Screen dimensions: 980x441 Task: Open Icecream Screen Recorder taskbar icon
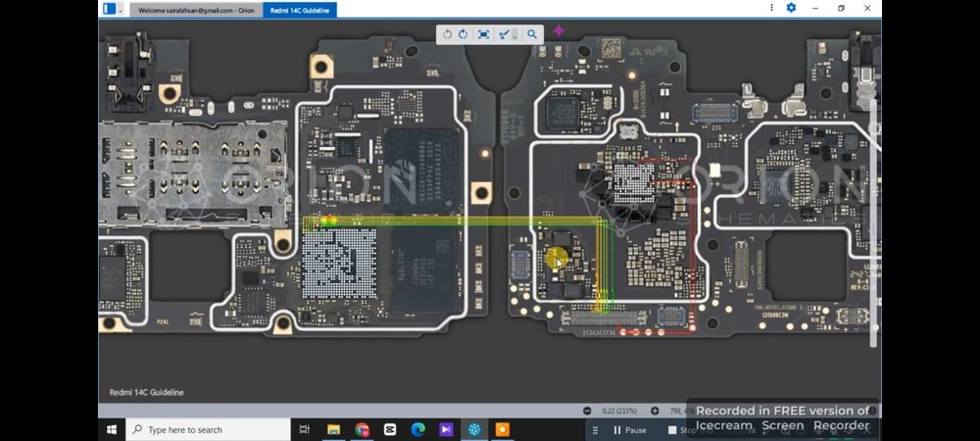(x=503, y=430)
